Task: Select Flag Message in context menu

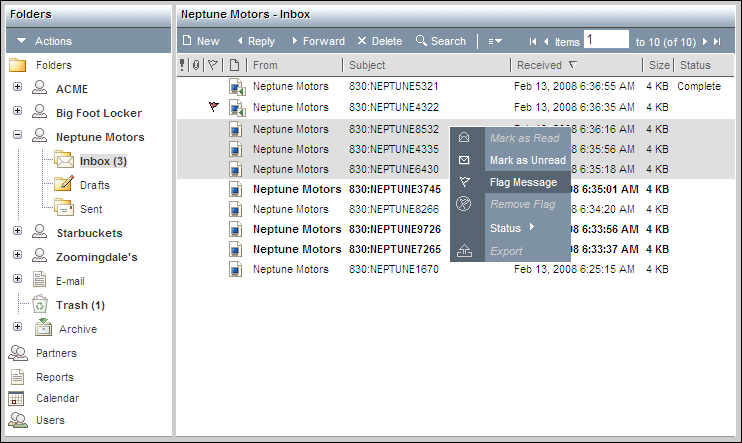Action: click(523, 182)
